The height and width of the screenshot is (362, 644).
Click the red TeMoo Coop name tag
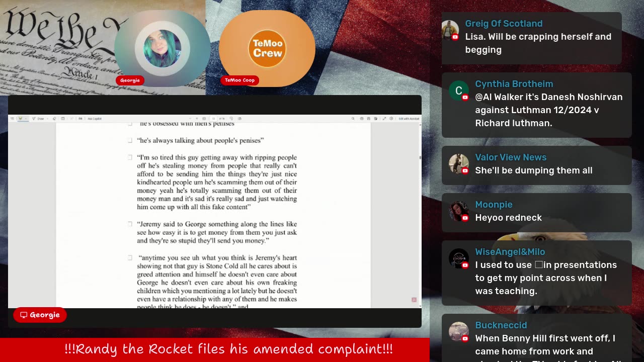(x=239, y=80)
